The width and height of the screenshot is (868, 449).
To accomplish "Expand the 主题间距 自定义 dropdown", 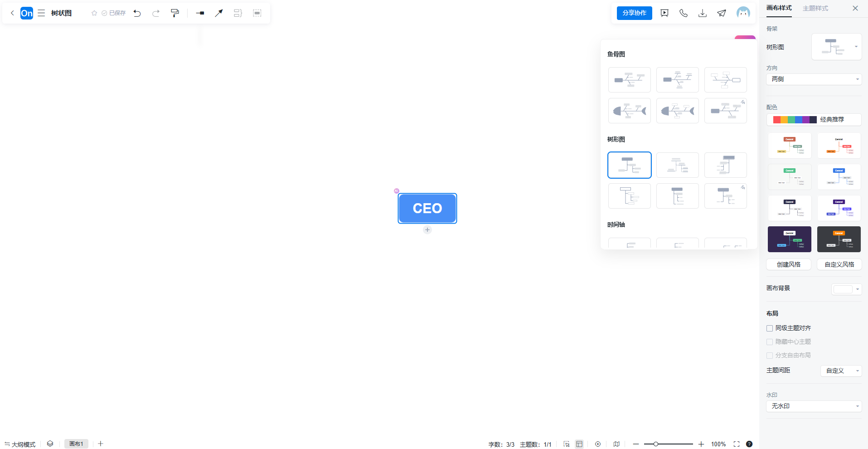I will 841,371.
